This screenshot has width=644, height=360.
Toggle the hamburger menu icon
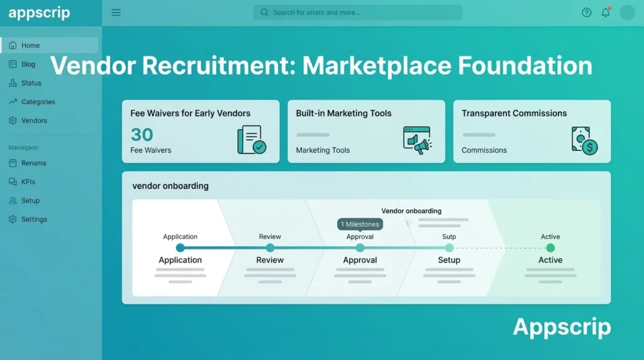point(116,13)
